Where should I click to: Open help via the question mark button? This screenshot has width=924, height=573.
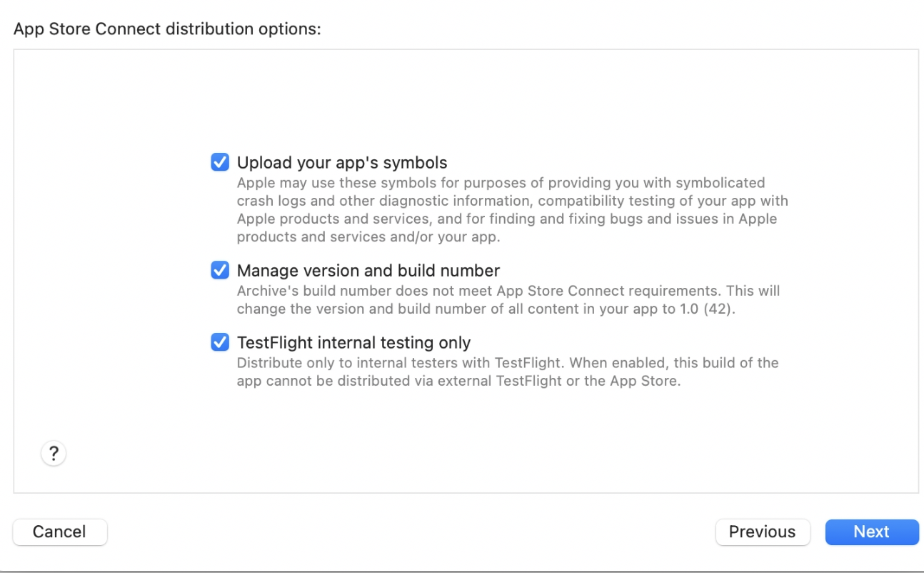[x=54, y=453]
